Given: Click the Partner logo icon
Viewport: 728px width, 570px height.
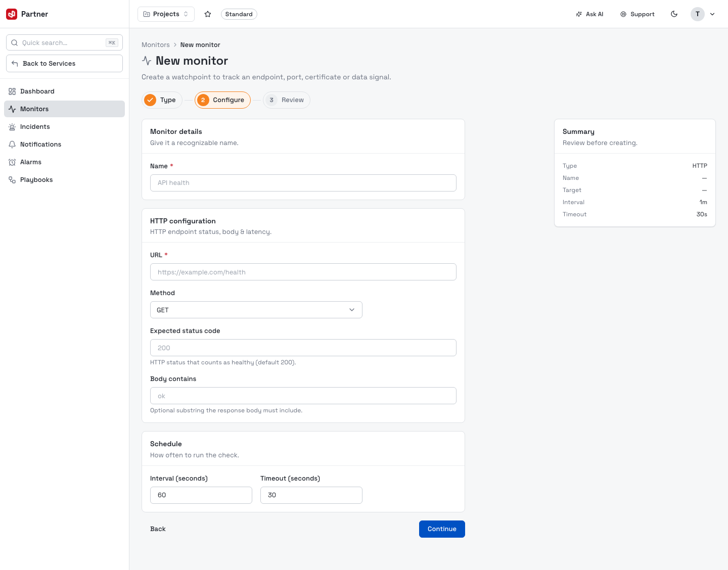Looking at the screenshot, I should click(12, 14).
